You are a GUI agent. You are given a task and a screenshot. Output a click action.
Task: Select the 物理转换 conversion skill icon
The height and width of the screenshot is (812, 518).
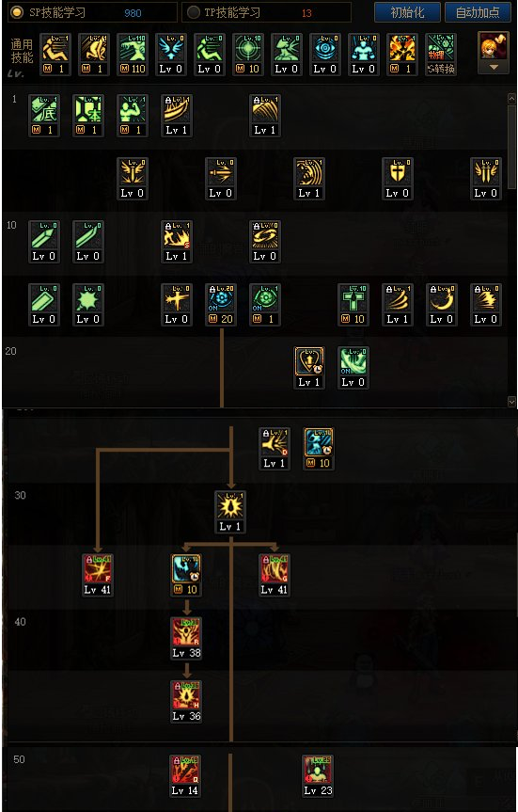(441, 55)
